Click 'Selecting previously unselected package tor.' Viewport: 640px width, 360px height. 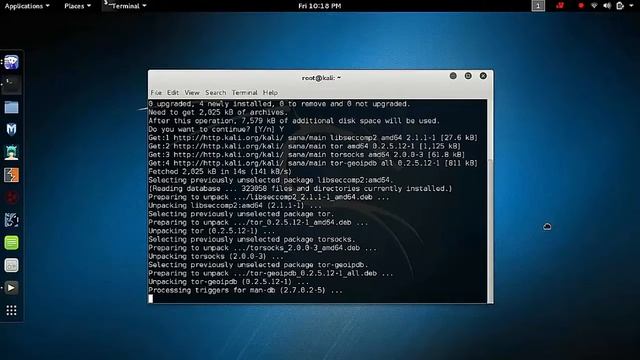click(x=241, y=214)
